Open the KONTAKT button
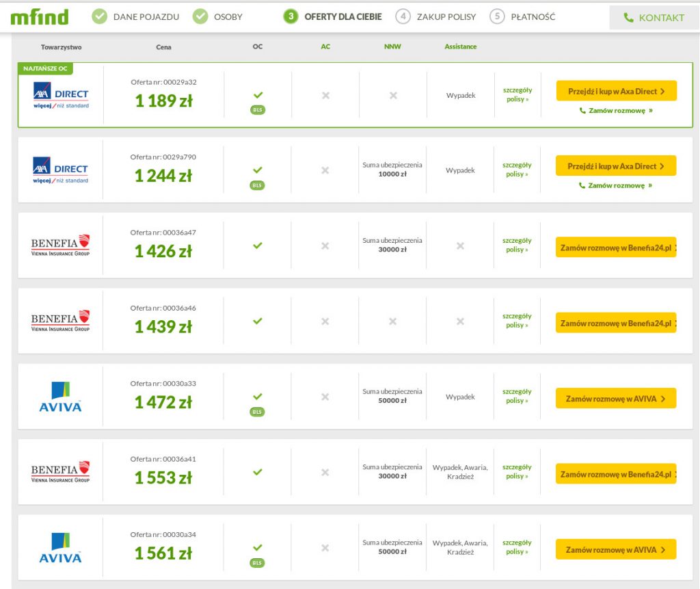This screenshot has height=589, width=700. (x=654, y=18)
